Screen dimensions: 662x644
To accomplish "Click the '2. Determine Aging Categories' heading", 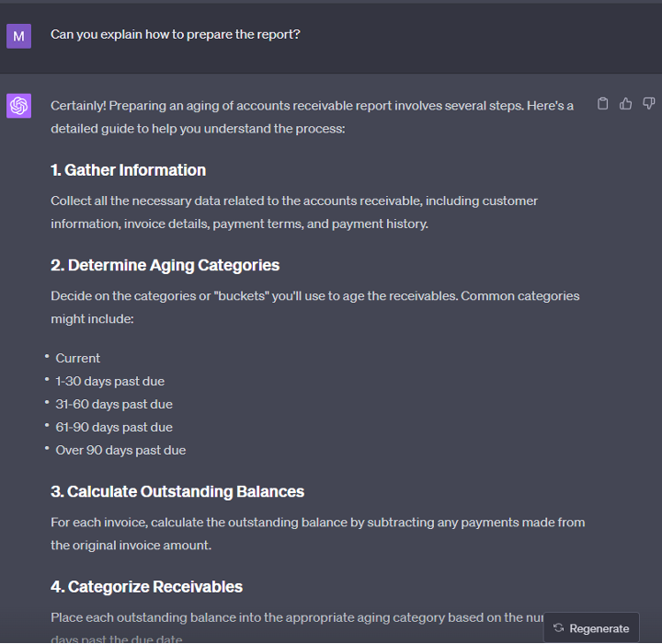I will pyautogui.click(x=165, y=266).
